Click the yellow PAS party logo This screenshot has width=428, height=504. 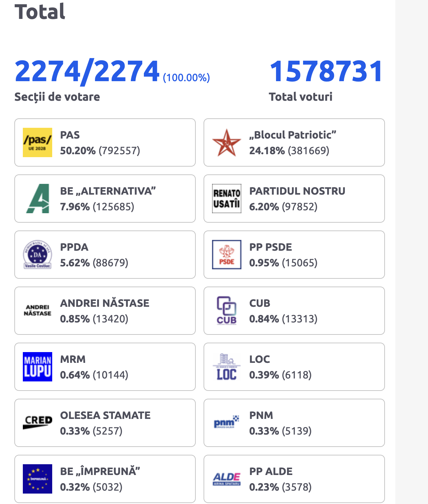pyautogui.click(x=38, y=142)
